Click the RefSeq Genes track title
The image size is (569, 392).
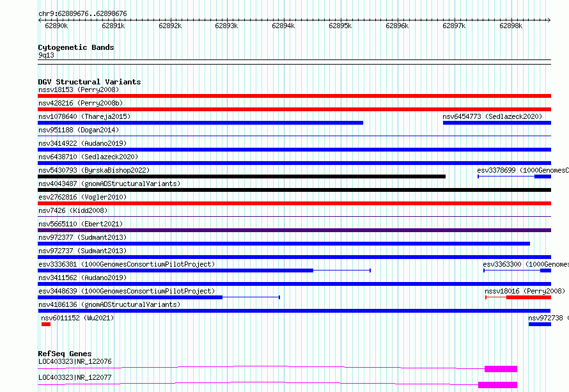coord(65,354)
